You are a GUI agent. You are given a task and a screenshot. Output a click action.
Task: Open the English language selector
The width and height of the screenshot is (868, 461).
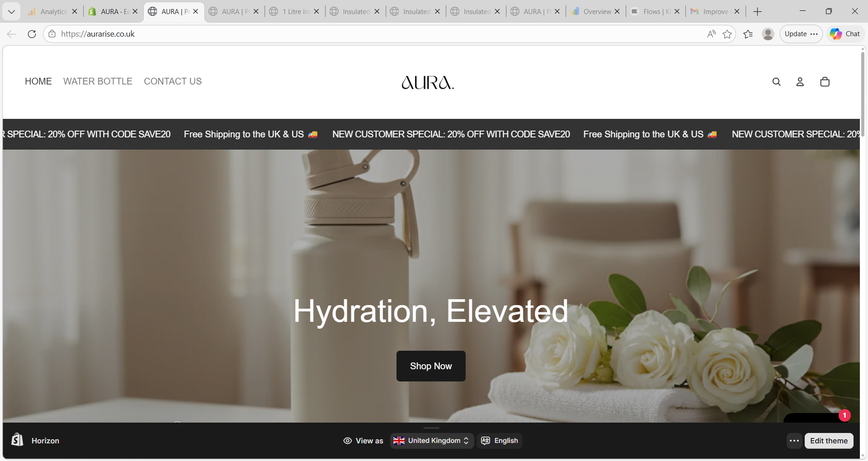(x=500, y=441)
